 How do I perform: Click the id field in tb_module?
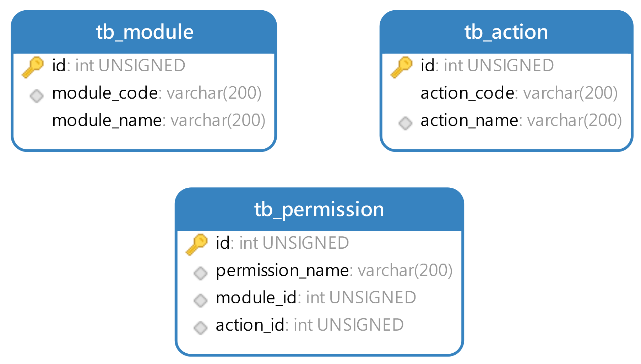(x=144, y=66)
